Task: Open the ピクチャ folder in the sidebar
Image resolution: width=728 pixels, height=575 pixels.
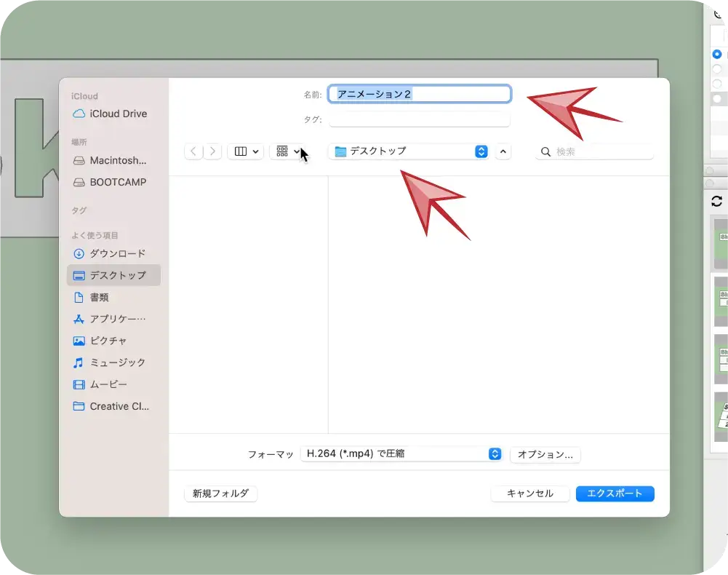Action: (x=108, y=341)
